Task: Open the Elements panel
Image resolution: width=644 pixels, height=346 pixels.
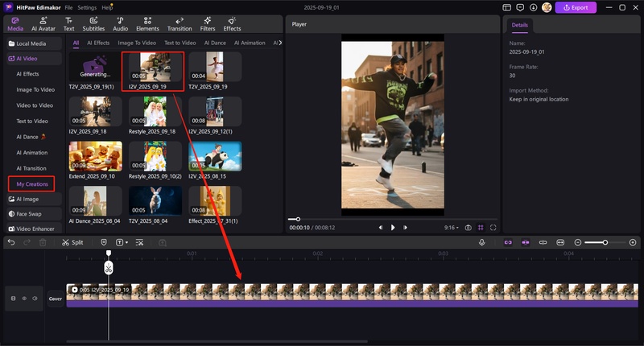Action: click(x=147, y=24)
